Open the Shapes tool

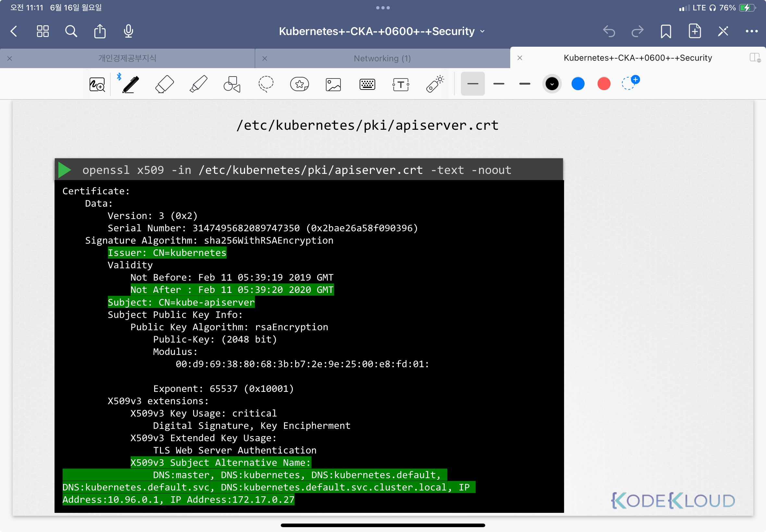click(x=232, y=84)
